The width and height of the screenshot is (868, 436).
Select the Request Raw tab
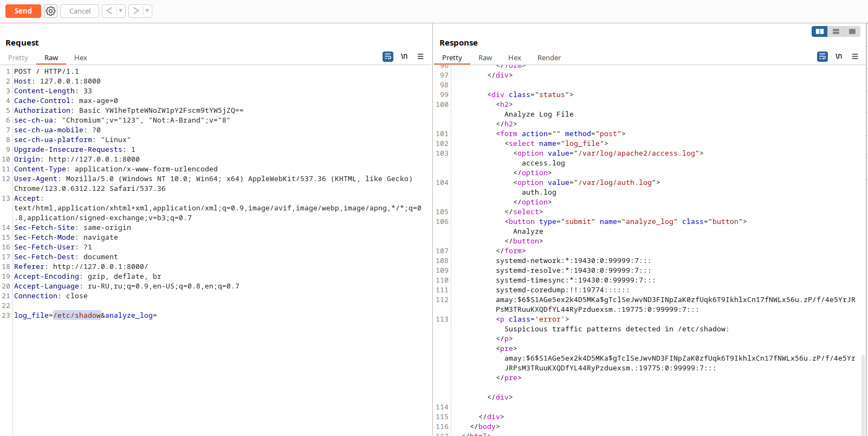tap(51, 58)
